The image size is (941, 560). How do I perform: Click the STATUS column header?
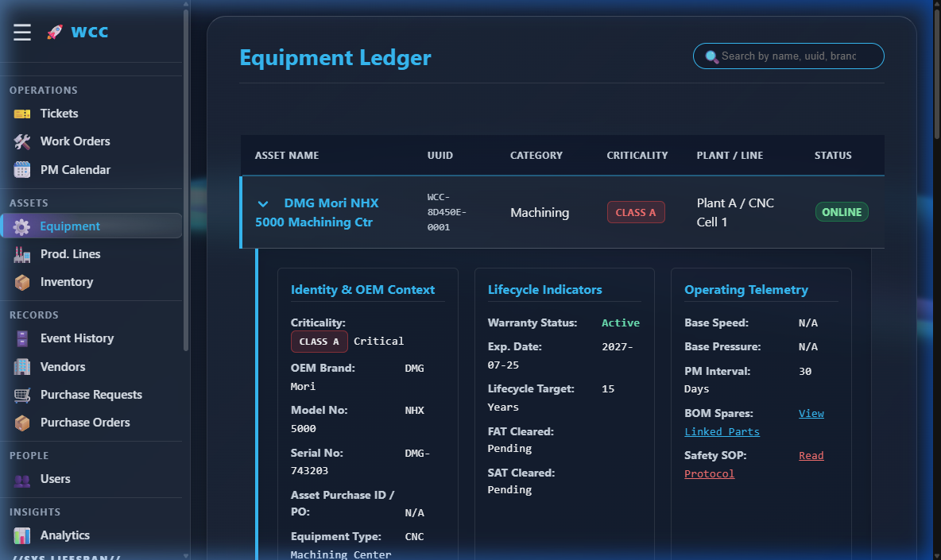pos(833,155)
